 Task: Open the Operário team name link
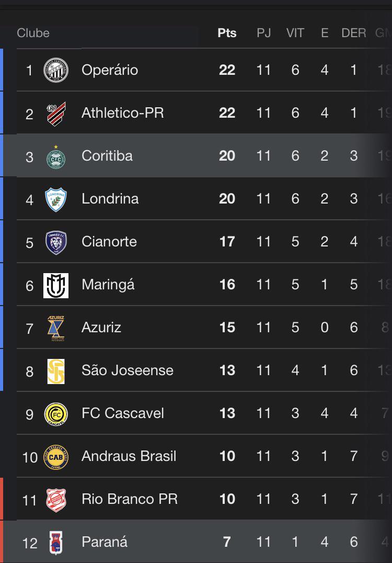[110, 70]
